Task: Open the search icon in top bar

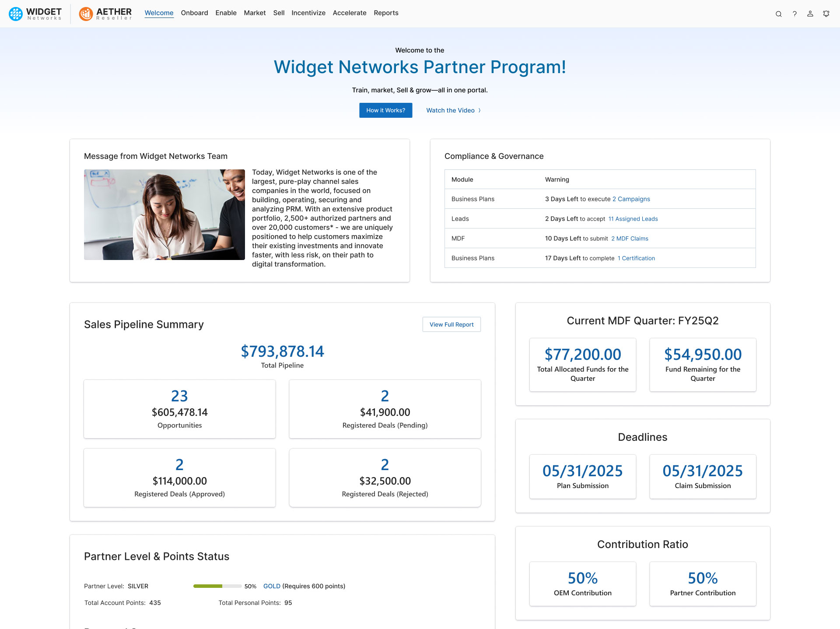Action: coord(779,14)
